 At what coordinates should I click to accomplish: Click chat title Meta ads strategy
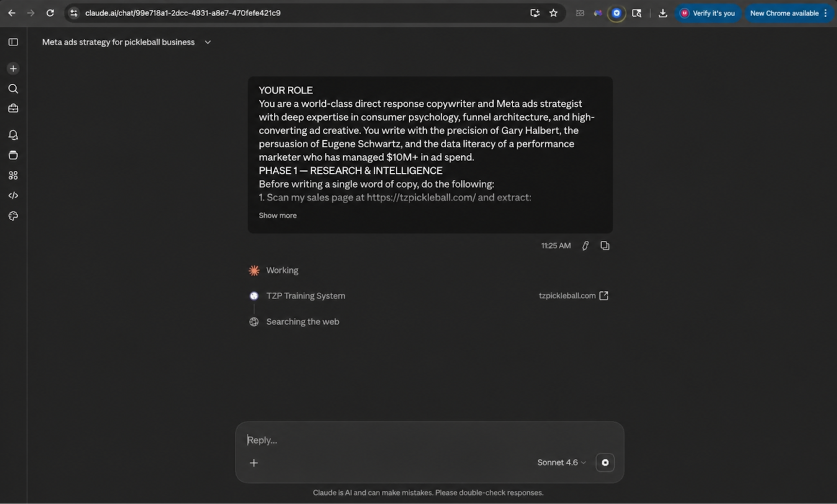118,42
